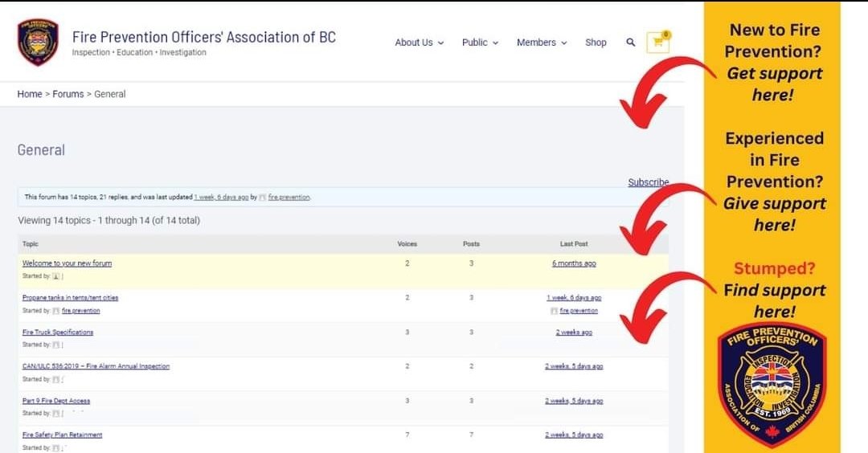
Task: Click 6 months ago last post link
Action: 574,263
